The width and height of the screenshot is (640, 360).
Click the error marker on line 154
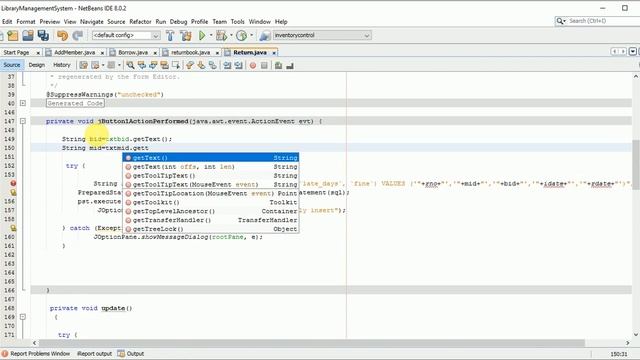click(13, 184)
